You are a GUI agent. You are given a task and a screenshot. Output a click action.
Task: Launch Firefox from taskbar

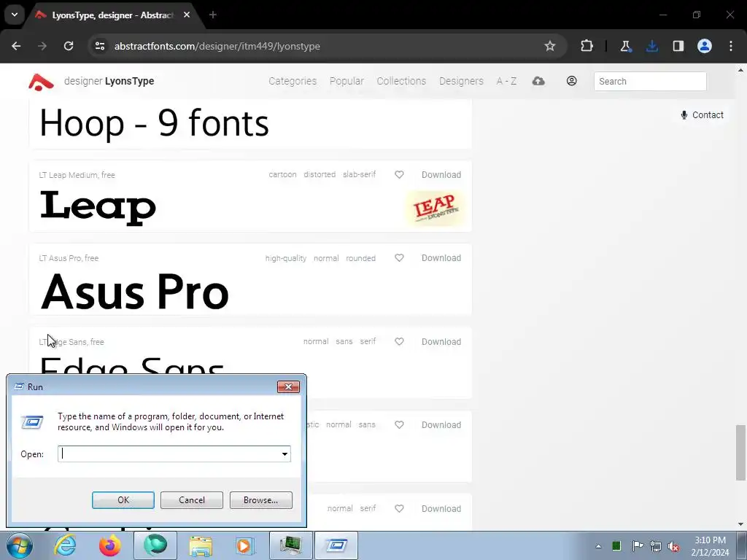pos(109,545)
